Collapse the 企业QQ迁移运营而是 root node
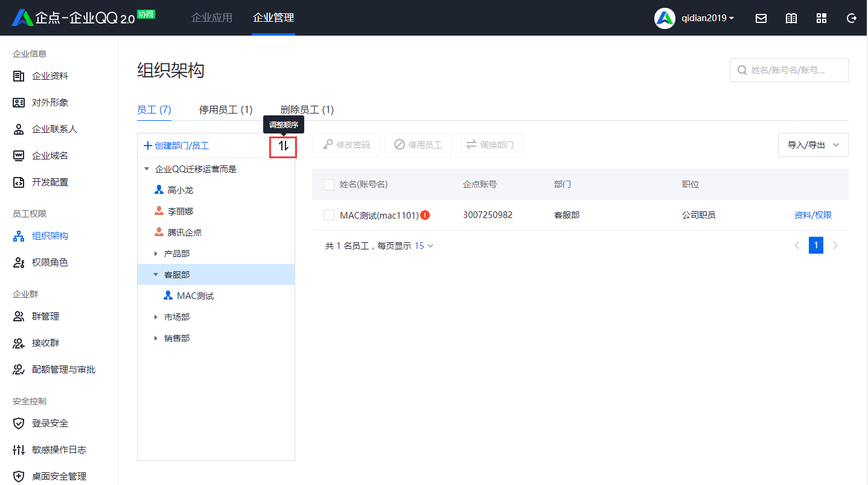Image resolution: width=868 pixels, height=485 pixels. [x=147, y=169]
